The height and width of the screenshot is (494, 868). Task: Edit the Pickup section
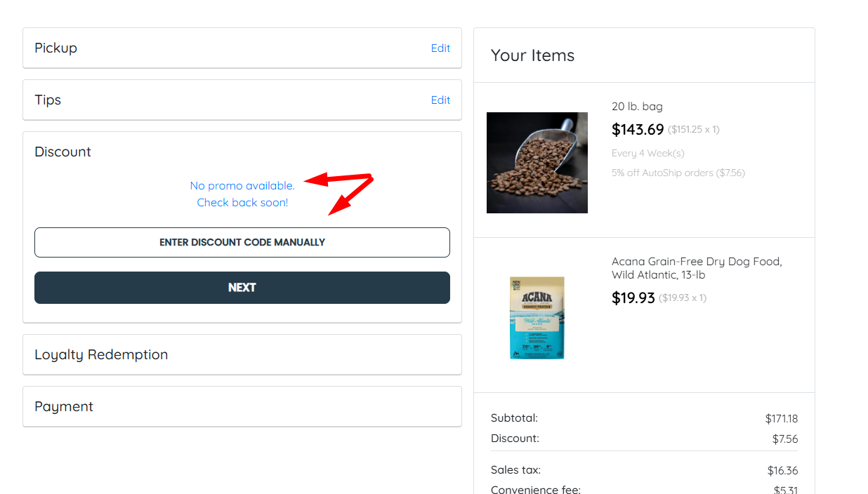click(440, 48)
